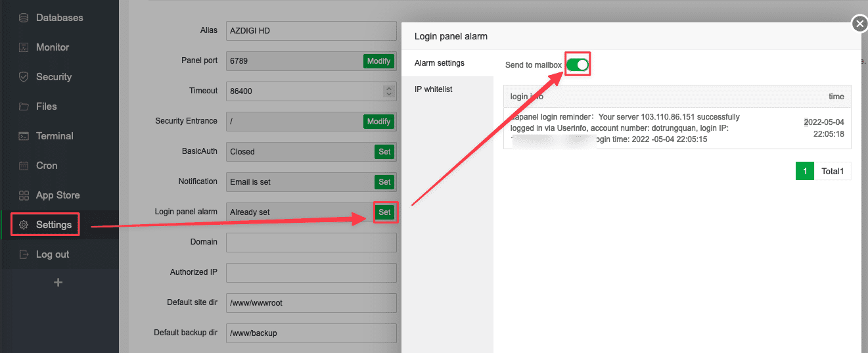Select the Alarm settings tab
Image resolution: width=868 pixels, height=353 pixels.
tap(439, 63)
